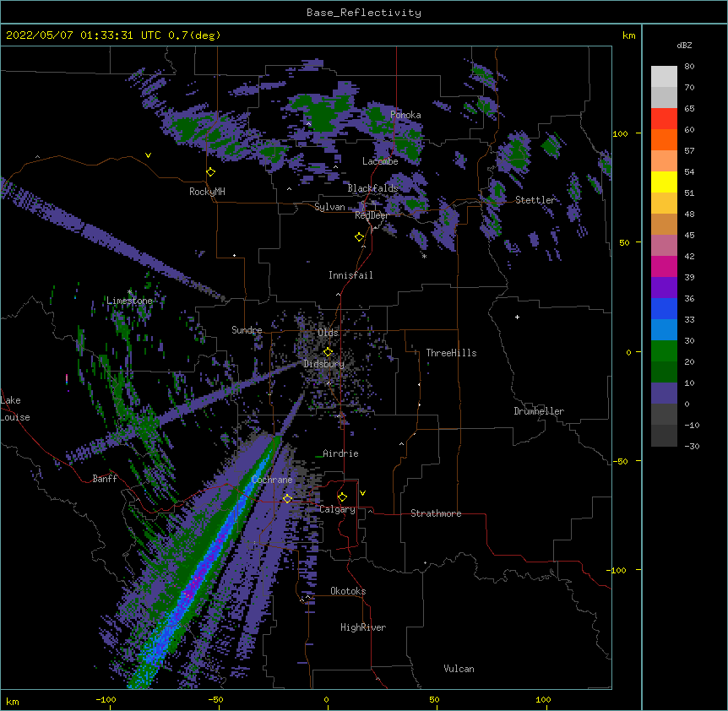Click the -30 value on dBZ legend

pyautogui.click(x=692, y=446)
